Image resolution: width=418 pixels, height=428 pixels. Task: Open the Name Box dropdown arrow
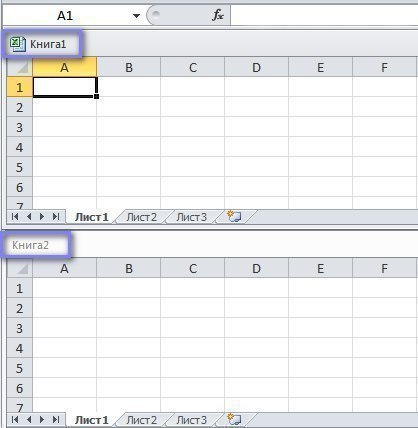[136, 16]
